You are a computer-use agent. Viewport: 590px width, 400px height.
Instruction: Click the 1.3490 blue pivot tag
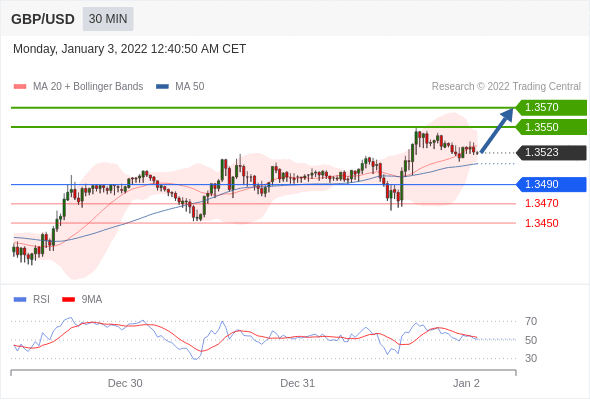tap(551, 184)
